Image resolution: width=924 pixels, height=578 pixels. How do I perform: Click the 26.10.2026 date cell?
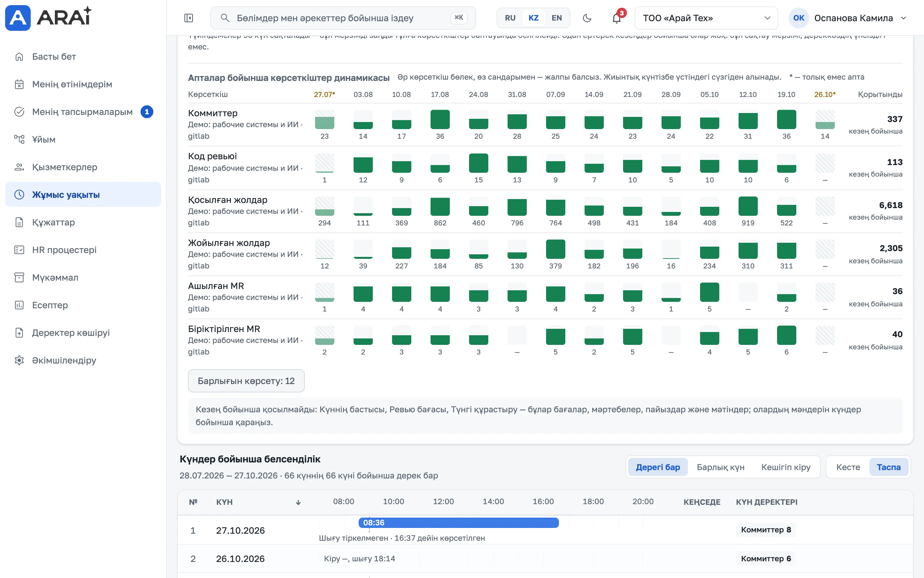tap(240, 559)
